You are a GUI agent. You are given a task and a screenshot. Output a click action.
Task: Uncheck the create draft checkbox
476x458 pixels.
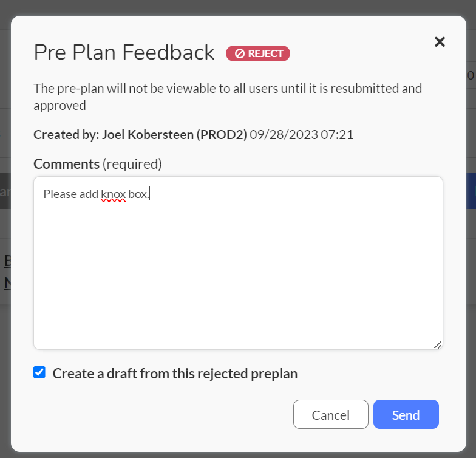(39, 372)
